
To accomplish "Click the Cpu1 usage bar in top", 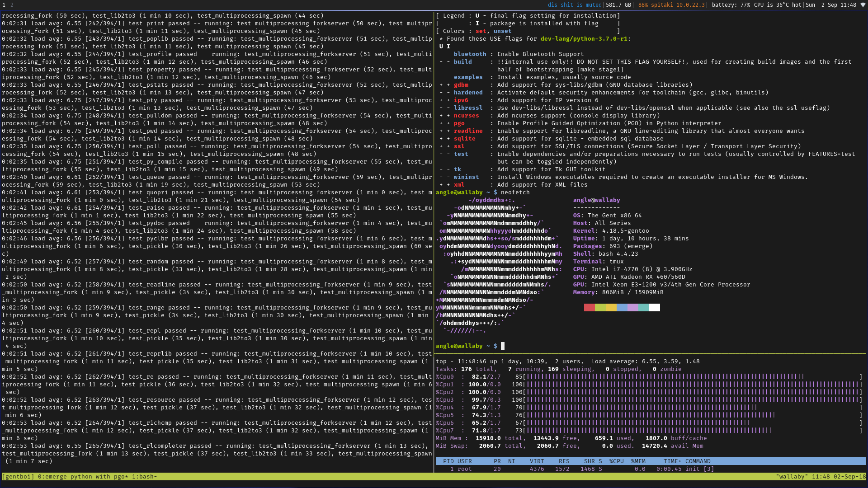I will (692, 385).
